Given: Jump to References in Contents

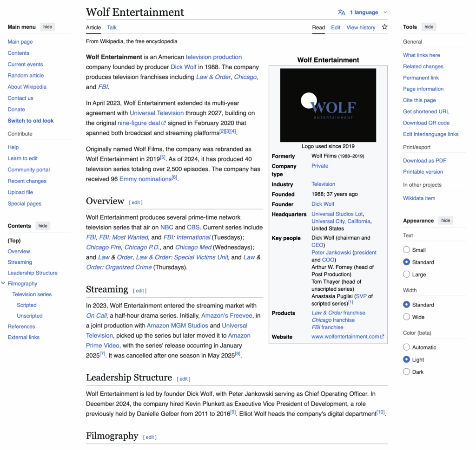Looking at the screenshot, I should (x=21, y=326).
